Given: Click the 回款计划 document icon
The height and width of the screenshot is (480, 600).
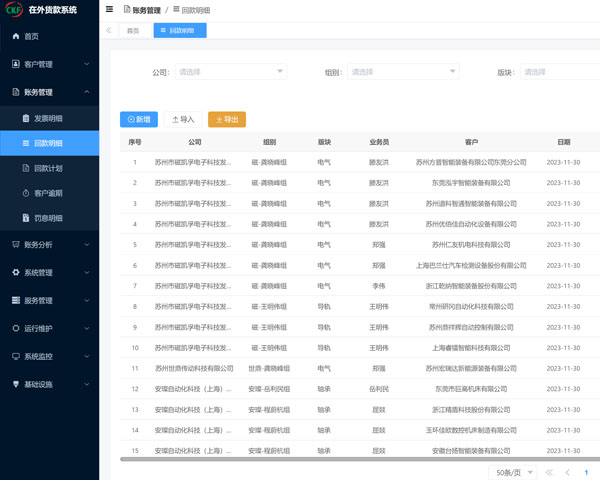Looking at the screenshot, I should [x=25, y=168].
